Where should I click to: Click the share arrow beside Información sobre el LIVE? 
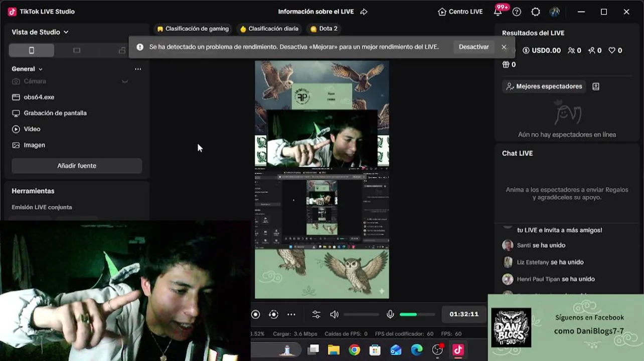(x=364, y=12)
